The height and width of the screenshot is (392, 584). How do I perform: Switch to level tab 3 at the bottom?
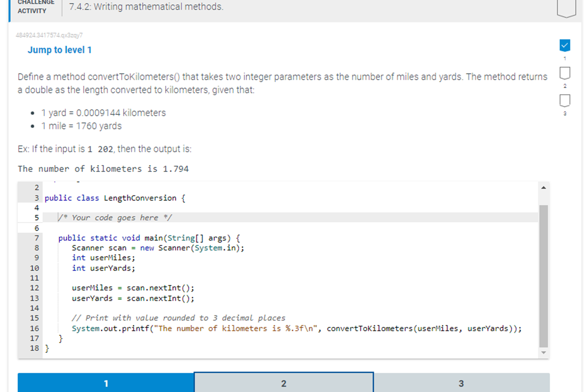pyautogui.click(x=461, y=383)
